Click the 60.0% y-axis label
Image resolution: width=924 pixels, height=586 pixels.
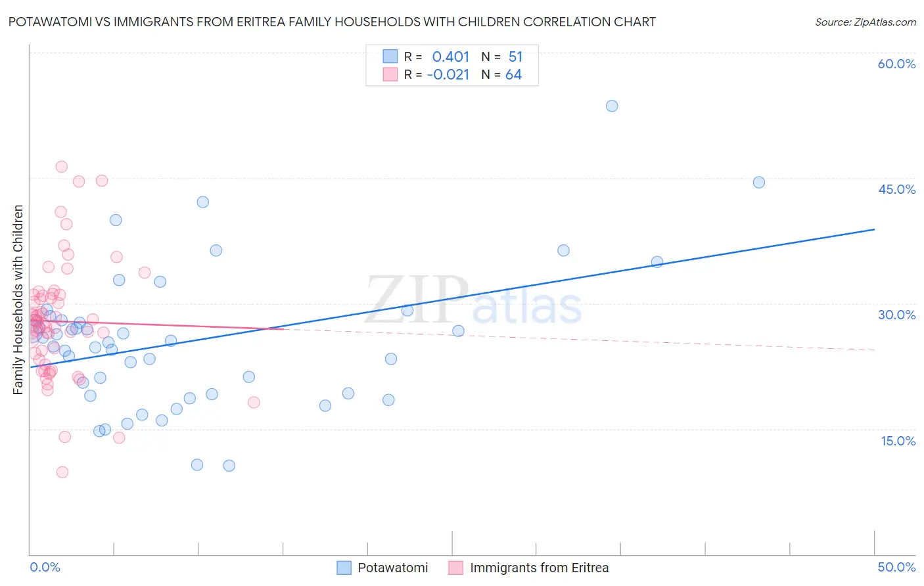[x=896, y=64]
